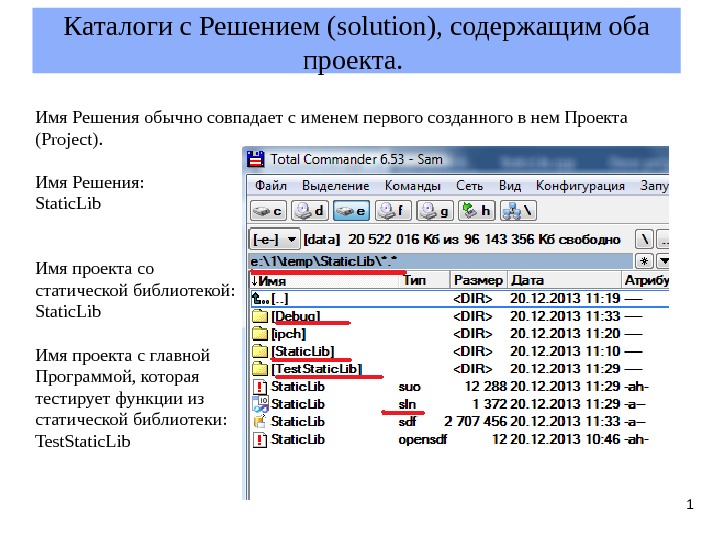Viewport: 720px width, 540px height.
Task: Select drive f button
Action: (x=393, y=211)
